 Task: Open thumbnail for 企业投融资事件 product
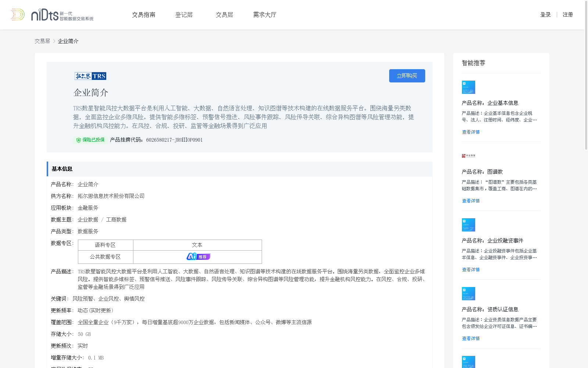[469, 225]
